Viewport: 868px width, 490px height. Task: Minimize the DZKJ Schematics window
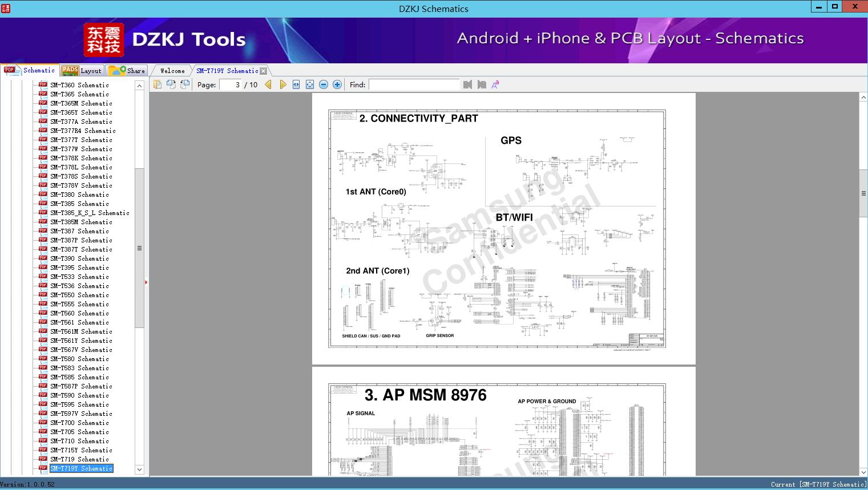819,7
